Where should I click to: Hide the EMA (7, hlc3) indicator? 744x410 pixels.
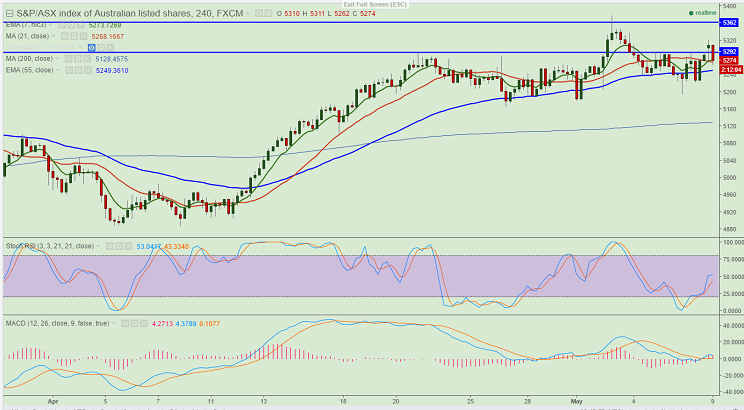click(x=62, y=25)
